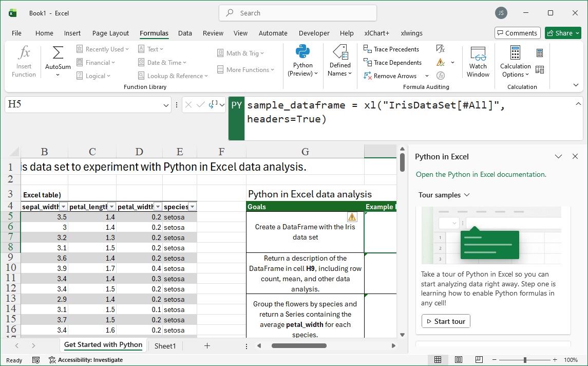The width and height of the screenshot is (588, 366).
Task: Open the Python in Excel documentation link
Action: (x=481, y=175)
